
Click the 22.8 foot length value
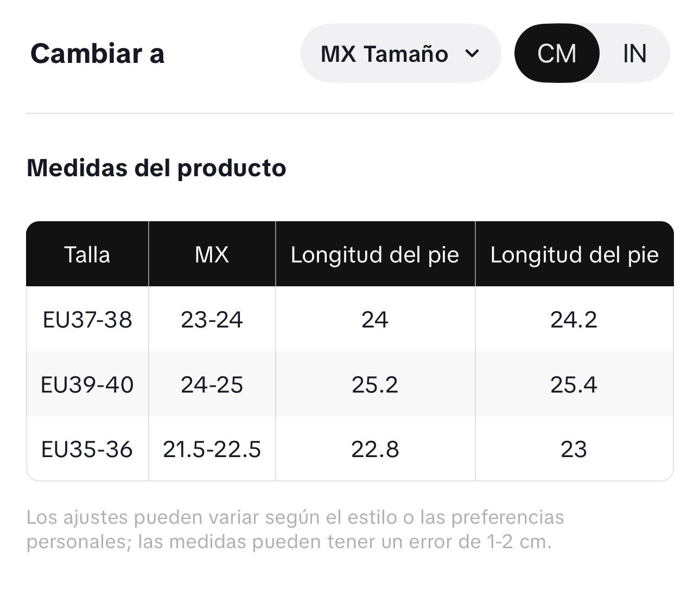tap(375, 449)
